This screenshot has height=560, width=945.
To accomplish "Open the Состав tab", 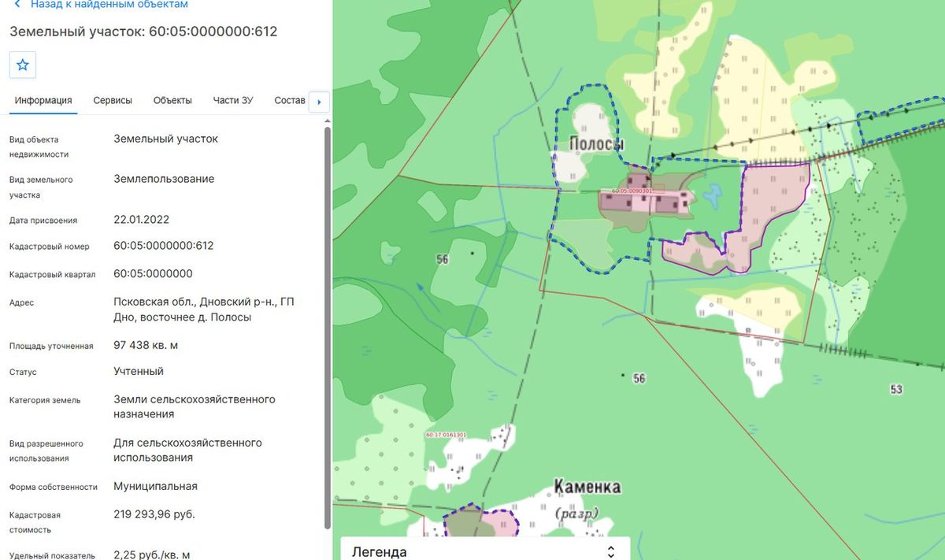I will click(x=290, y=100).
